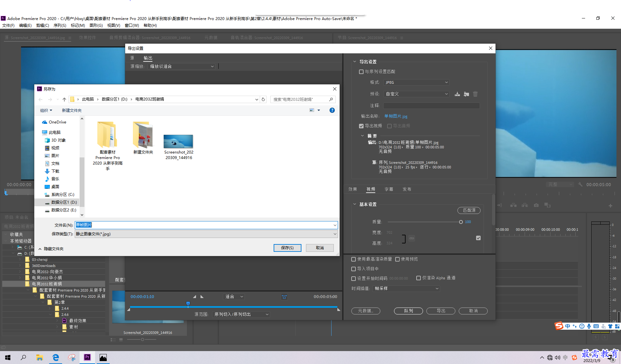
Task: Click the import preset icon
Action: point(466,94)
